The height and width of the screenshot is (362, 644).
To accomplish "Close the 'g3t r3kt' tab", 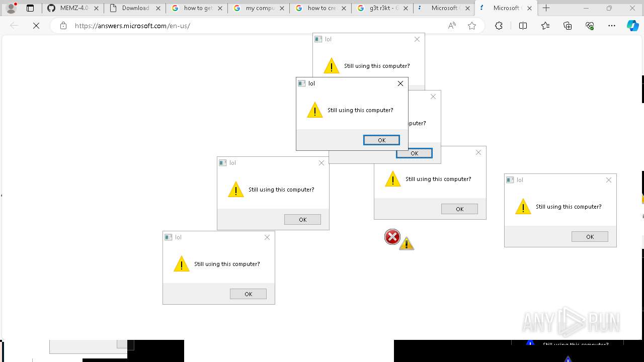I will coord(406,8).
